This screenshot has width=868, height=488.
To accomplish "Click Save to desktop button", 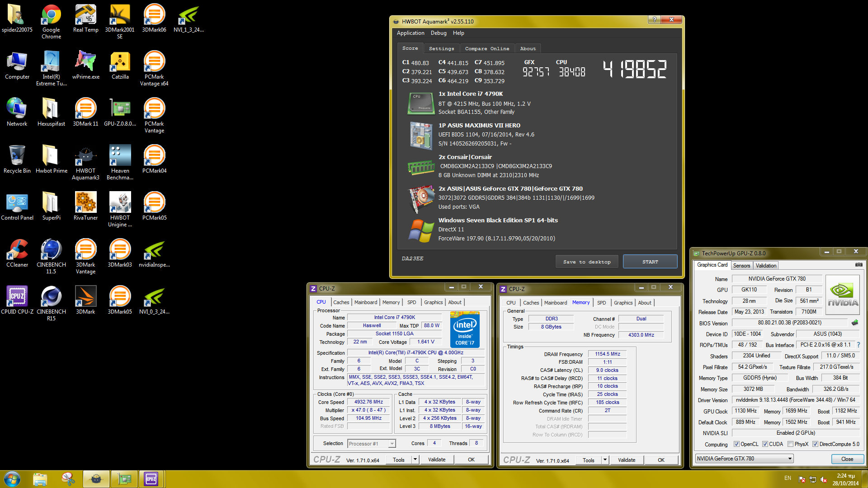I will pos(587,262).
